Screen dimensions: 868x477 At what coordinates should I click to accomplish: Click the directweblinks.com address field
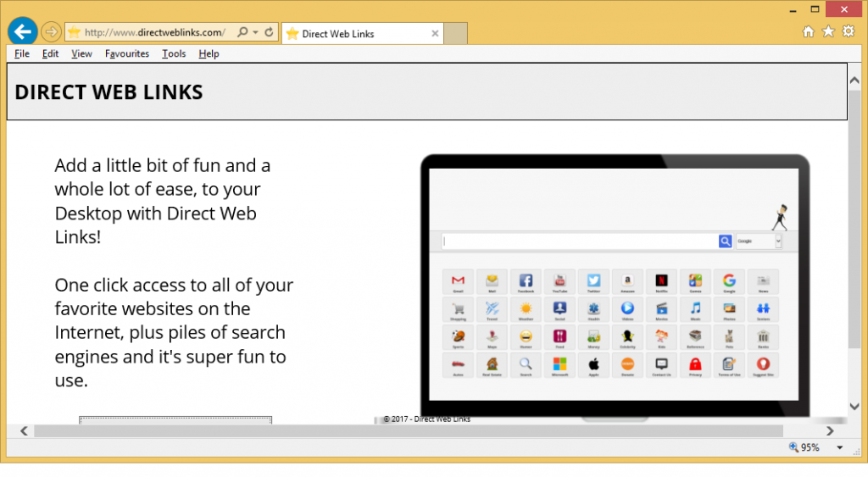tap(154, 33)
